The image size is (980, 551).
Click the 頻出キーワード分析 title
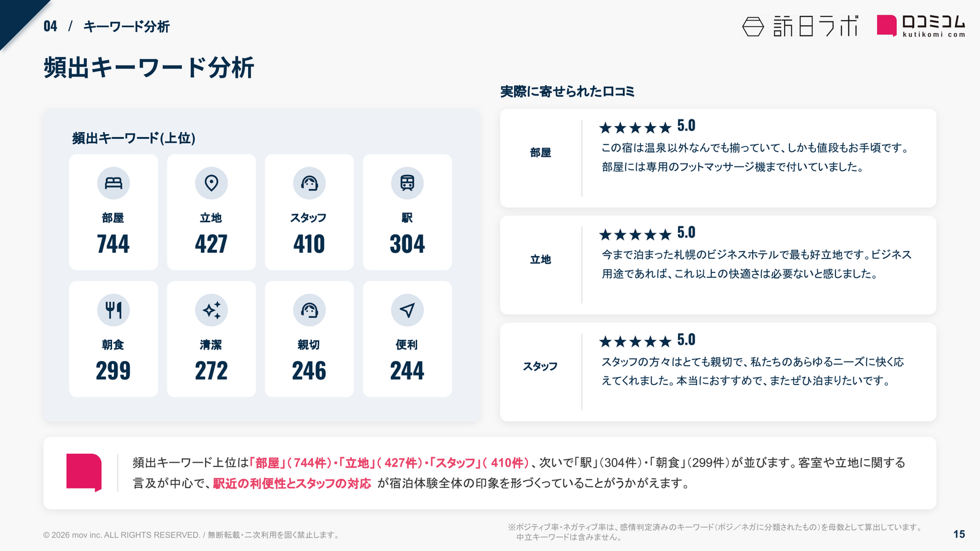pyautogui.click(x=149, y=67)
